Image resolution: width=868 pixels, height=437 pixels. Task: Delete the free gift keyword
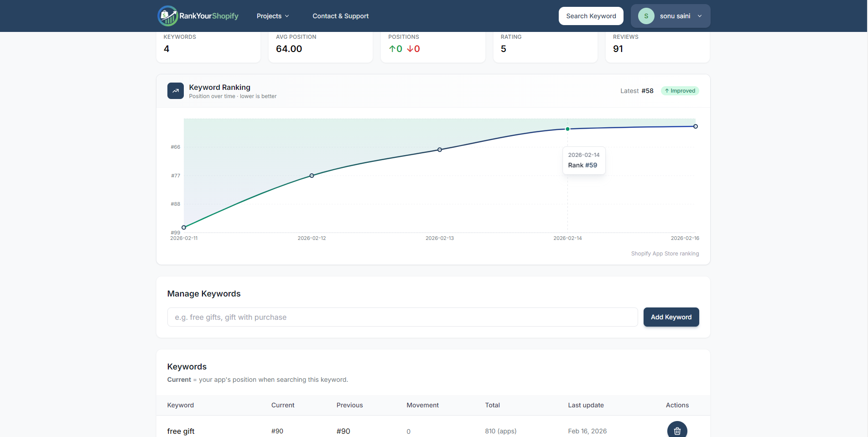(677, 430)
